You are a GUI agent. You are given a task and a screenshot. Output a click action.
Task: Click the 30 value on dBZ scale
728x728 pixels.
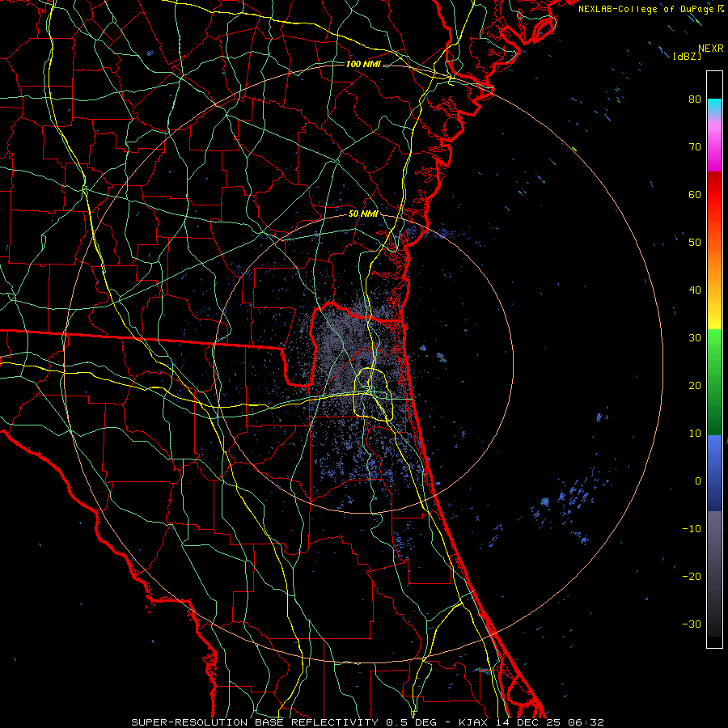[x=695, y=338]
